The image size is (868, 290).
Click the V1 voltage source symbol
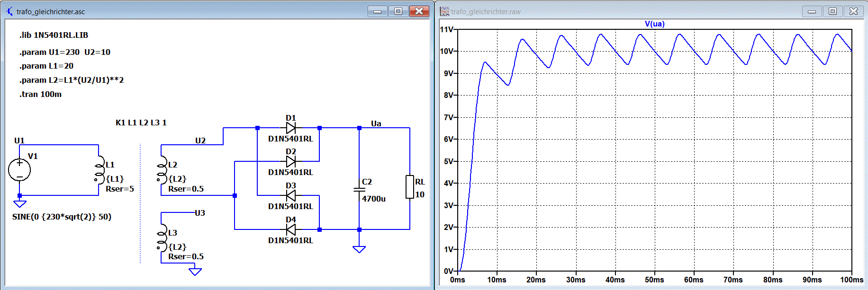[x=19, y=170]
